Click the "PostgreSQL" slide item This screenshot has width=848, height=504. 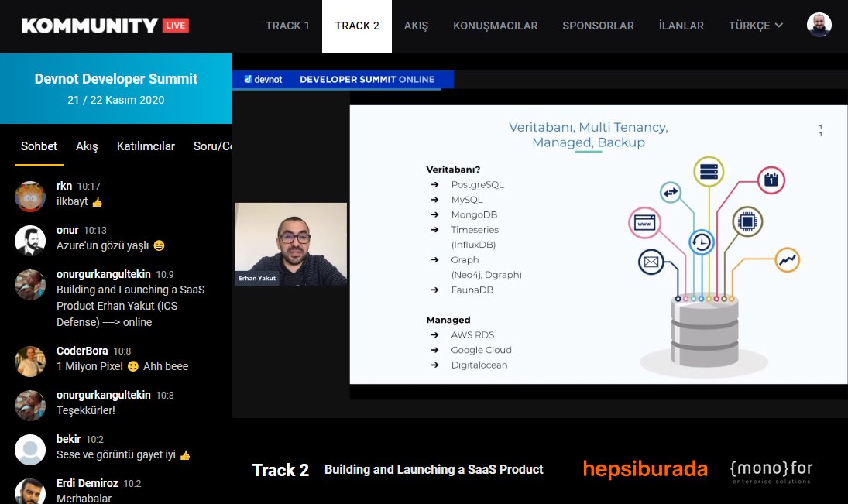[477, 184]
